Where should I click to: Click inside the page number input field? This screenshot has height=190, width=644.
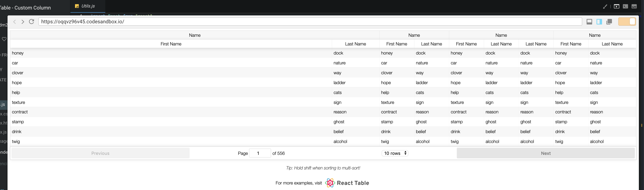tap(260, 153)
